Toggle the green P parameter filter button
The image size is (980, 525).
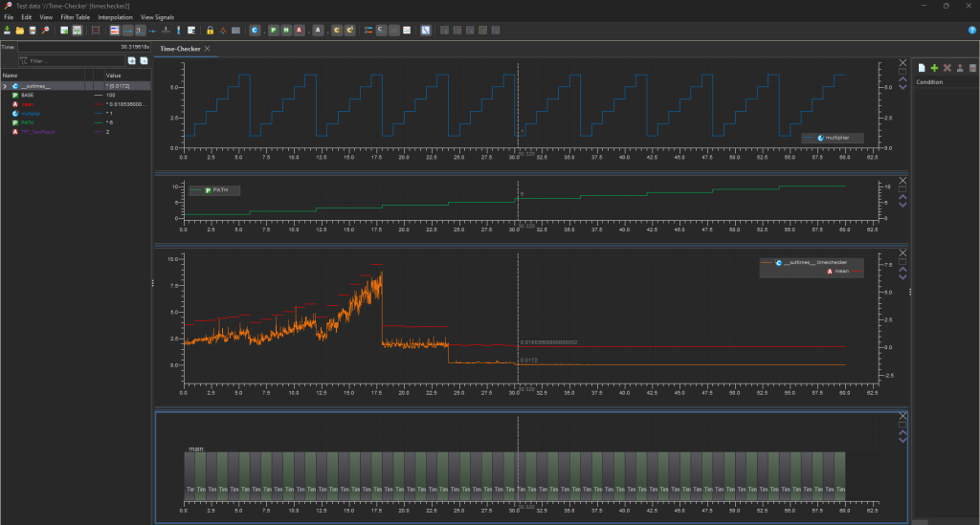click(274, 31)
